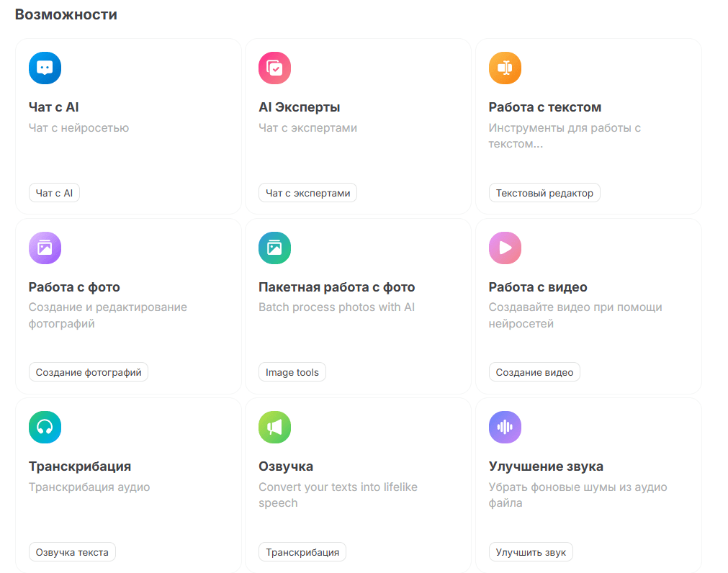The width and height of the screenshot is (728, 573).
Task: Click the pink Работа с видео play icon
Action: 505,248
